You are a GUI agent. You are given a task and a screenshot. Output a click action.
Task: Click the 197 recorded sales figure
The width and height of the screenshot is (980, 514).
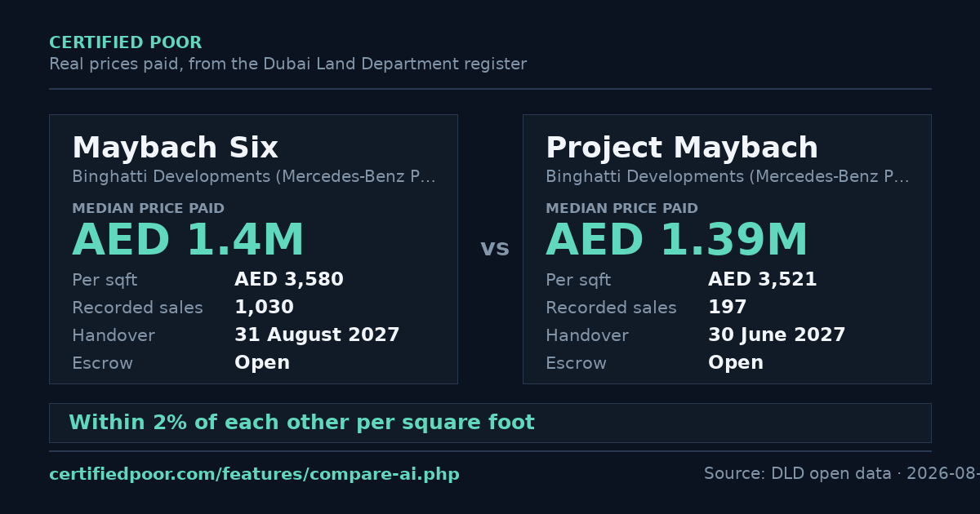(728, 308)
